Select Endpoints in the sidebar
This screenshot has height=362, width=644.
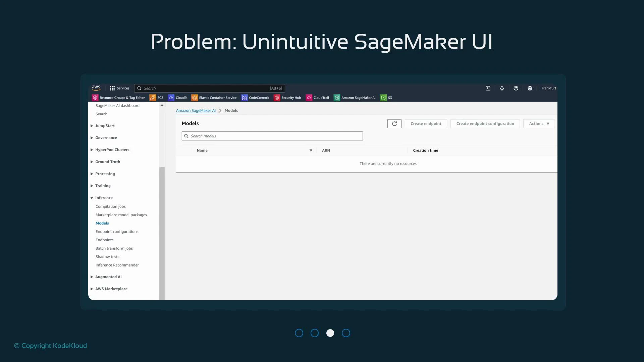pyautogui.click(x=104, y=240)
